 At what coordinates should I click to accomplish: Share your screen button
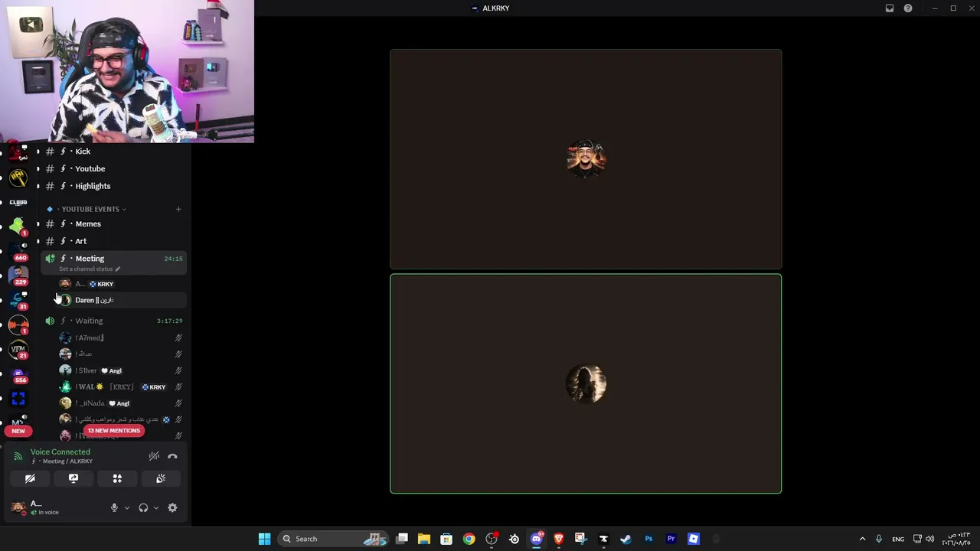(73, 478)
